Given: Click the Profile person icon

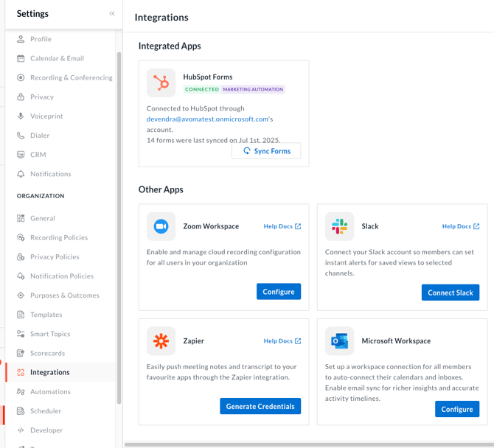Looking at the screenshot, I should point(21,39).
